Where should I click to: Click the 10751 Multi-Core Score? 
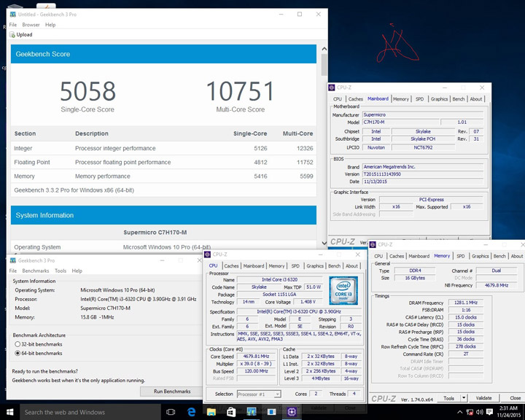(x=241, y=91)
